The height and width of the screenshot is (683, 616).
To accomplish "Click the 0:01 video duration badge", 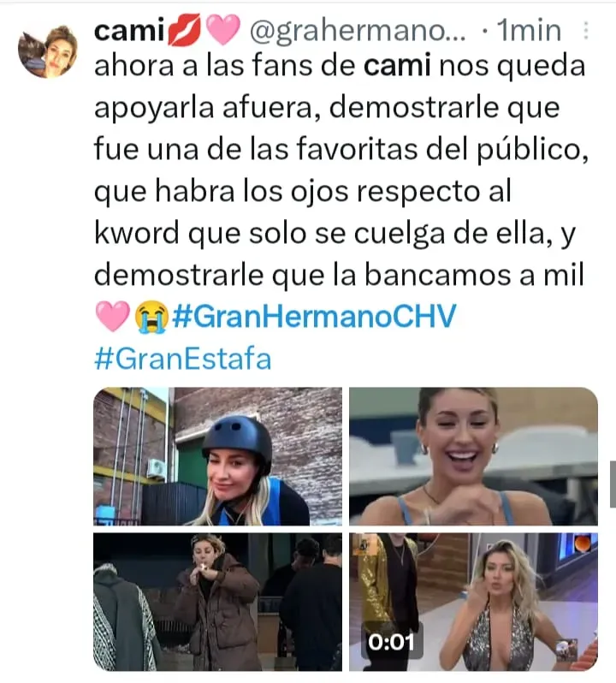I will pyautogui.click(x=391, y=642).
